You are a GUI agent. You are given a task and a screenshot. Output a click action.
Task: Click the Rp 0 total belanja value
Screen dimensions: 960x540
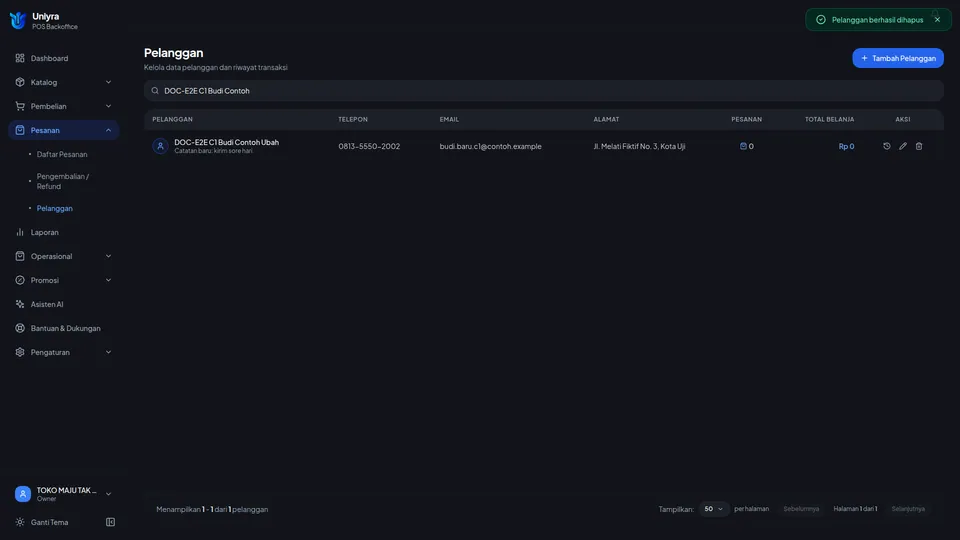tap(846, 146)
